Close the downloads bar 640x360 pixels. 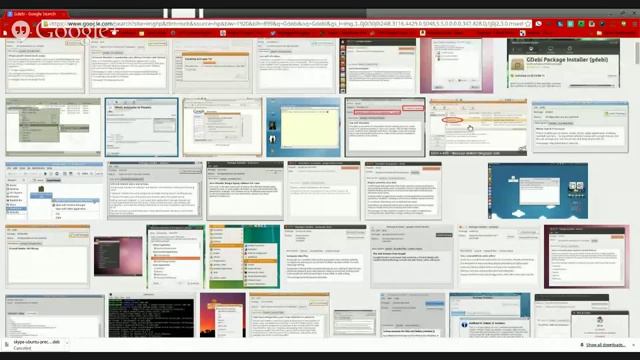[634, 345]
